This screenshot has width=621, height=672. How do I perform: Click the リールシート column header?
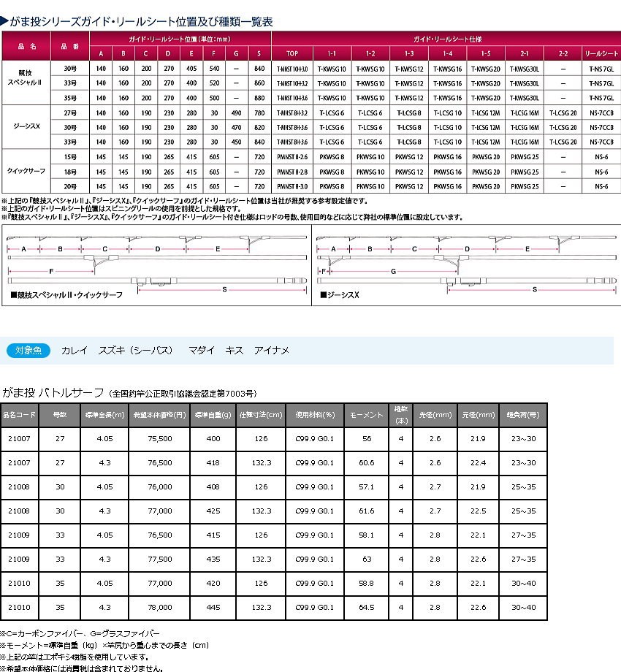click(x=601, y=53)
